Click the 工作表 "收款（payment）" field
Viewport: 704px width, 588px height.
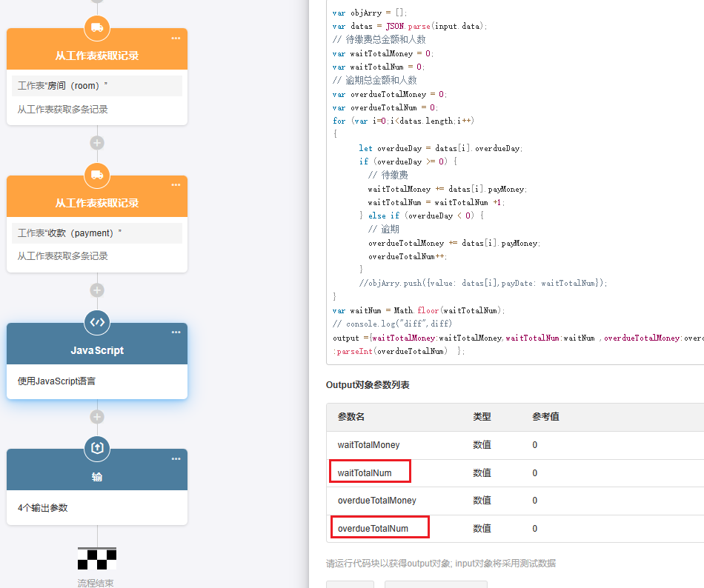pos(97,233)
